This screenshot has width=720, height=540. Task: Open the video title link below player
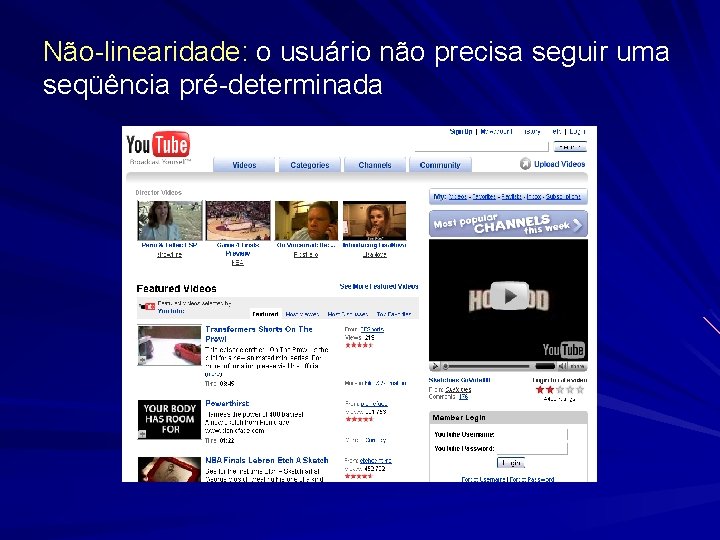click(x=460, y=380)
